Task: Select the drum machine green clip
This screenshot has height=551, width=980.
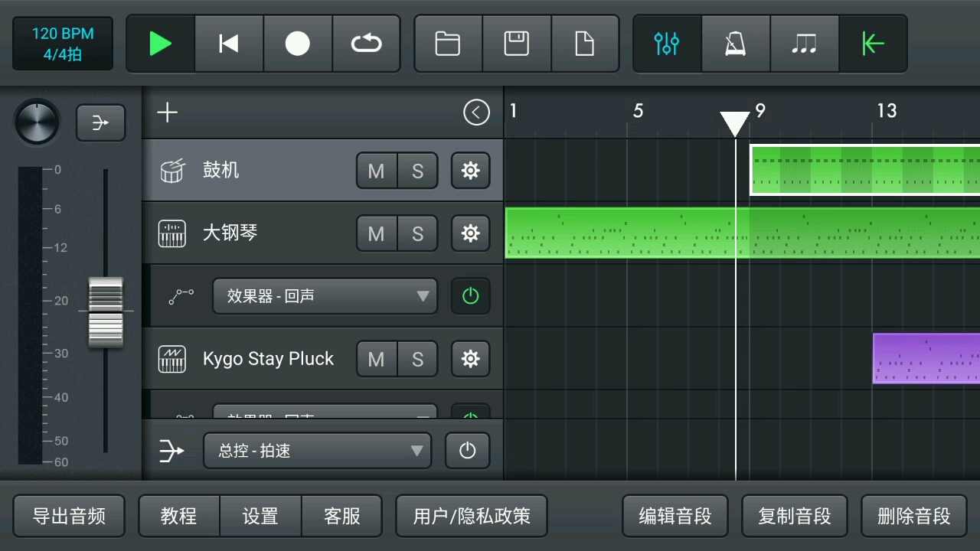Action: pos(864,170)
